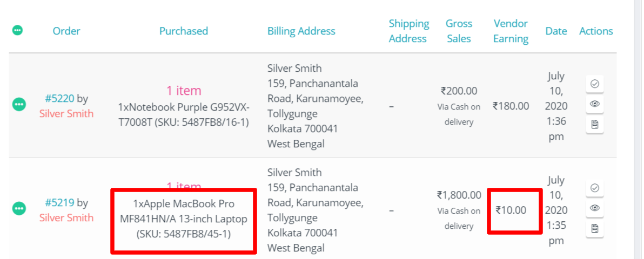Sort by the Order column header
Screen dimensions: 644x259
66,31
